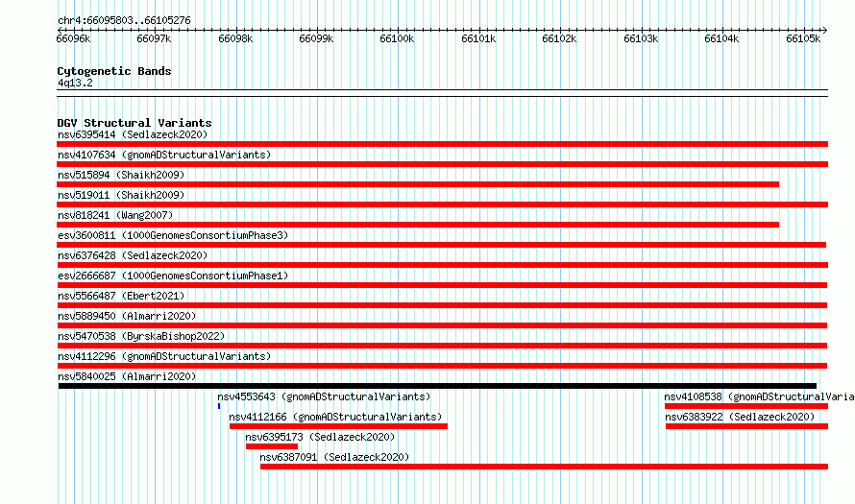Click the nsv5889450 (Almarri2020) label
855x504 pixels.
127,316
